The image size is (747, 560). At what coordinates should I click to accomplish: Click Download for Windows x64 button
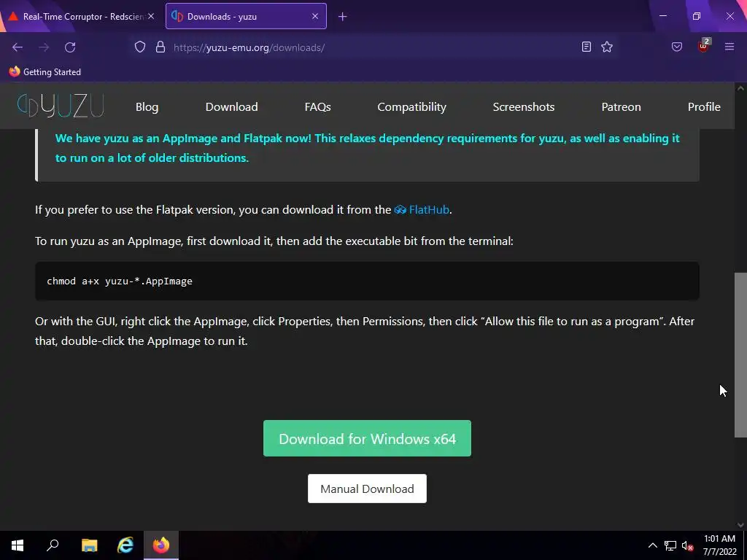pos(368,438)
